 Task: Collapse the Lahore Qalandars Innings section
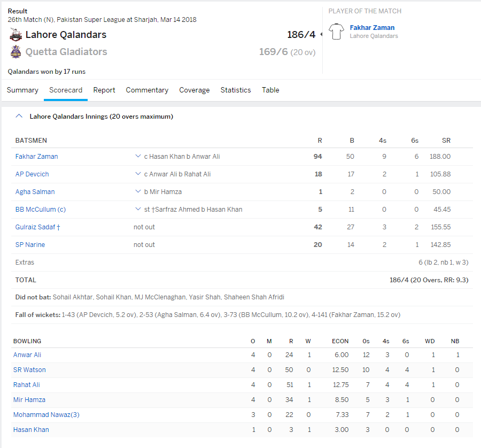(x=19, y=116)
